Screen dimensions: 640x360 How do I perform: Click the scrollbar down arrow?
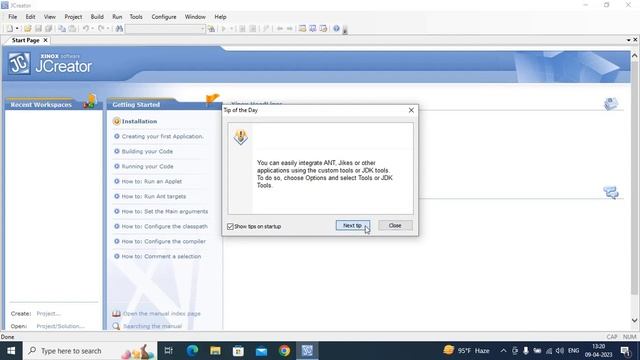point(634,320)
